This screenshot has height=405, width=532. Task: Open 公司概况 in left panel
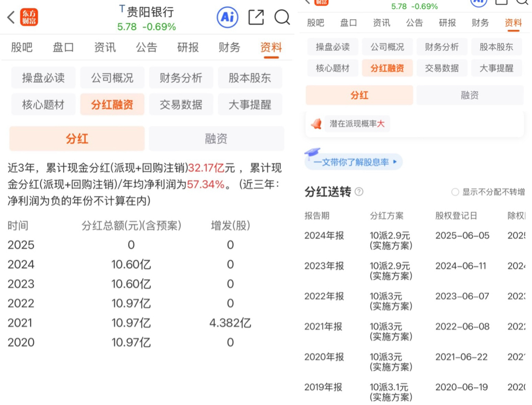tap(112, 78)
